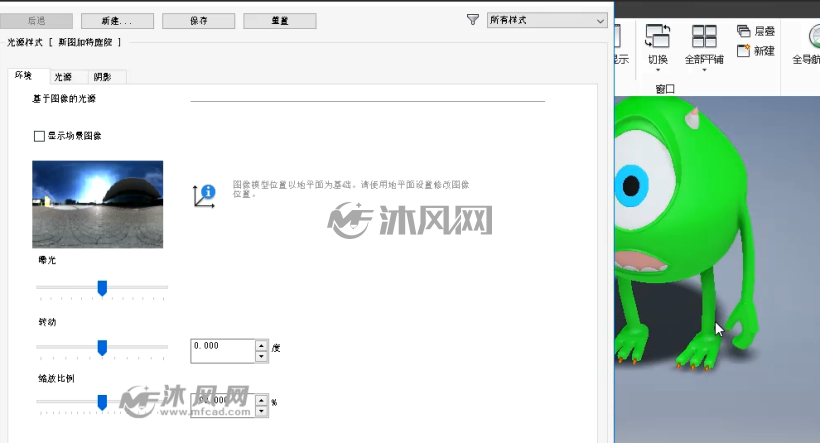Open the 所有样式 style filter dropdown
820x443 pixels.
pos(546,20)
